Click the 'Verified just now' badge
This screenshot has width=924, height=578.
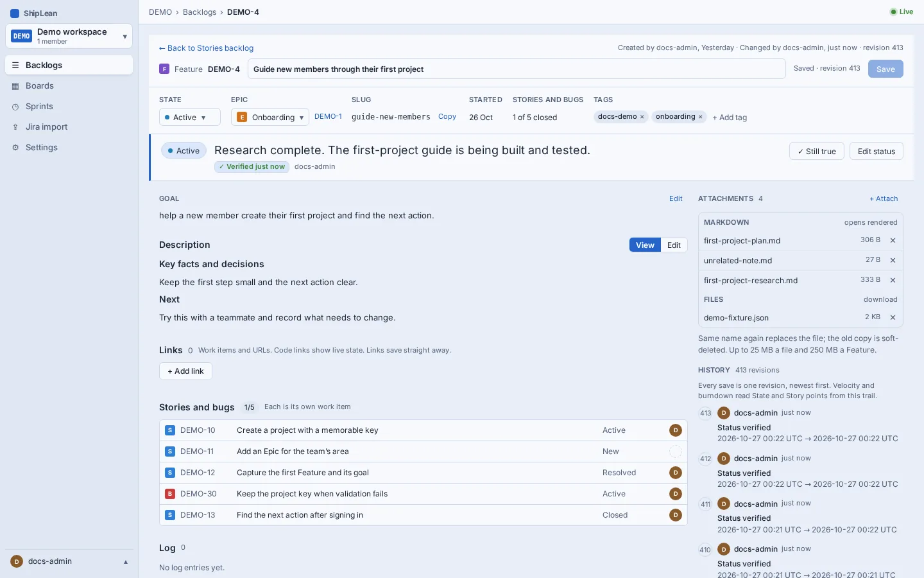(x=252, y=167)
